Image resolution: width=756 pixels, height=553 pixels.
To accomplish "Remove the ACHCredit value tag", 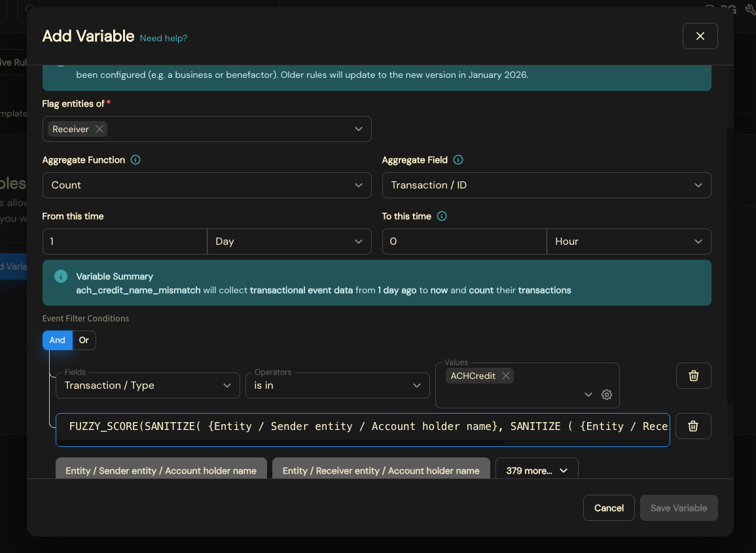I will click(505, 376).
